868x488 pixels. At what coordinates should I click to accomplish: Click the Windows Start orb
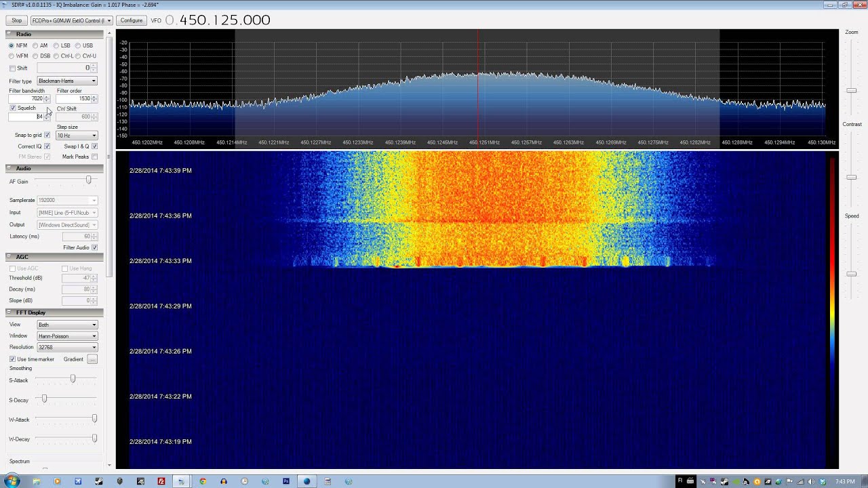pyautogui.click(x=12, y=481)
